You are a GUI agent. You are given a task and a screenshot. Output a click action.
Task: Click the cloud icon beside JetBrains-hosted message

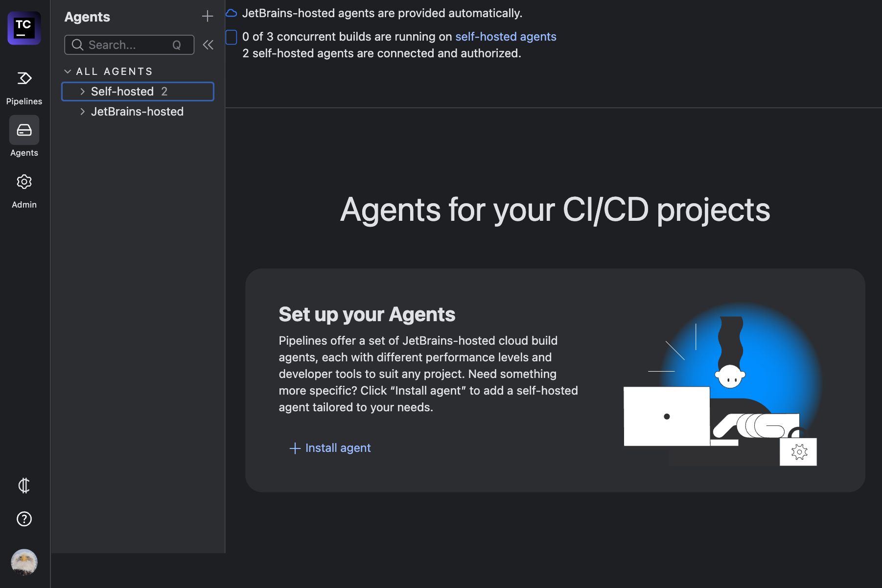coord(231,13)
